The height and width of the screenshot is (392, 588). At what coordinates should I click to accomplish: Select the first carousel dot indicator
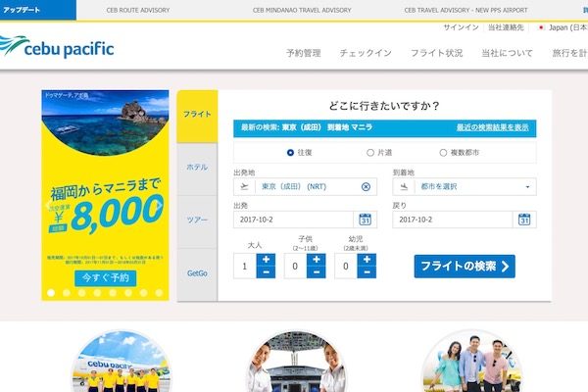coord(51,293)
